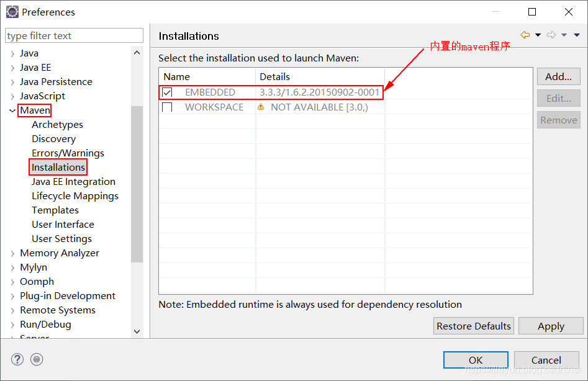Uncheck the EMBEDDED installation checkbox
The height and width of the screenshot is (381, 588).
(x=167, y=92)
